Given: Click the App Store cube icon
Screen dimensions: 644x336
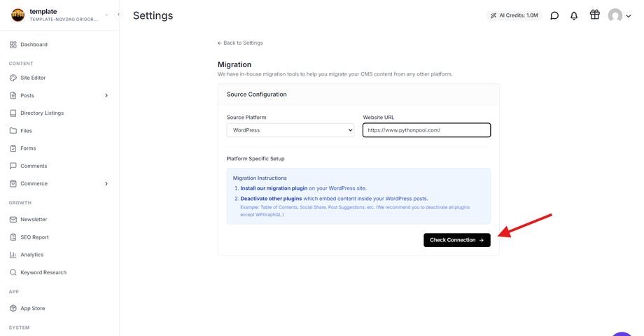Looking at the screenshot, I should pyautogui.click(x=13, y=308).
